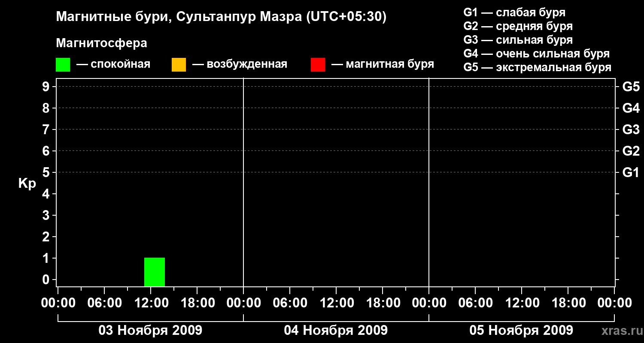This screenshot has width=644, height=343.
Task: Click the '— спокойная' legend text
Action: (x=113, y=65)
